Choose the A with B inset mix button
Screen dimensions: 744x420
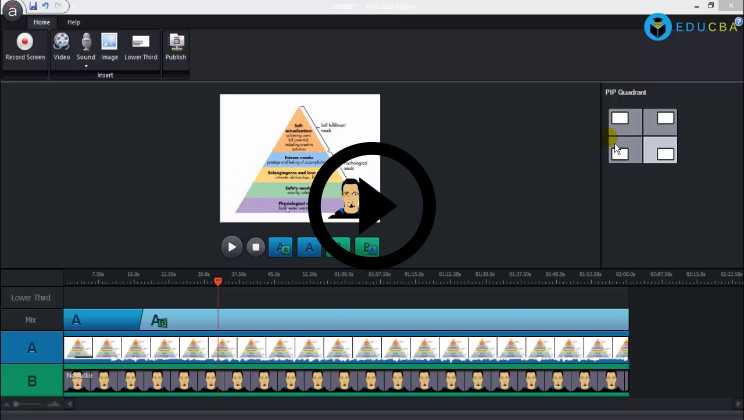point(281,246)
